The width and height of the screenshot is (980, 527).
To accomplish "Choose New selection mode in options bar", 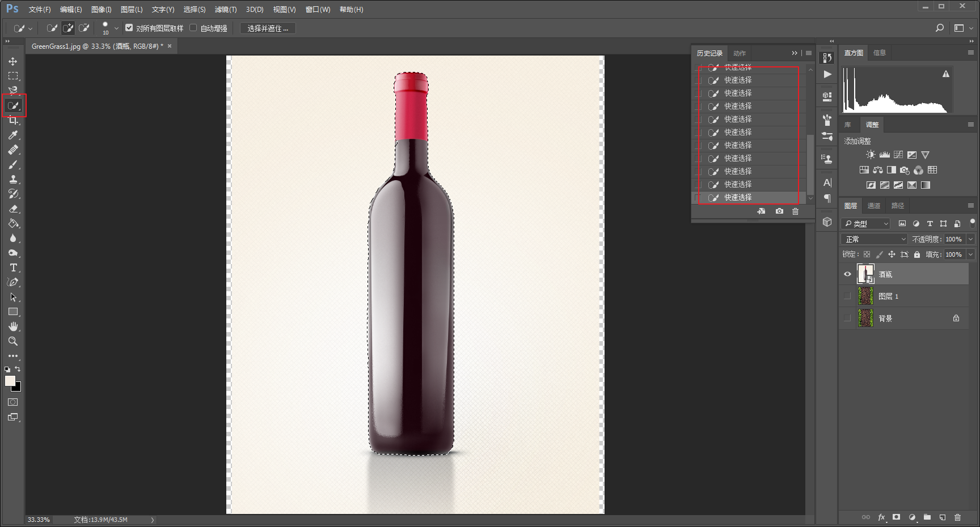I will click(x=52, y=28).
